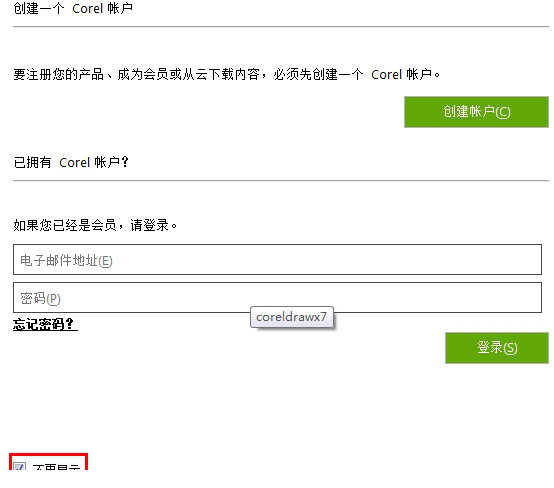
Task: Click the underlined (C) in 创建帐户 button
Action: pos(503,112)
